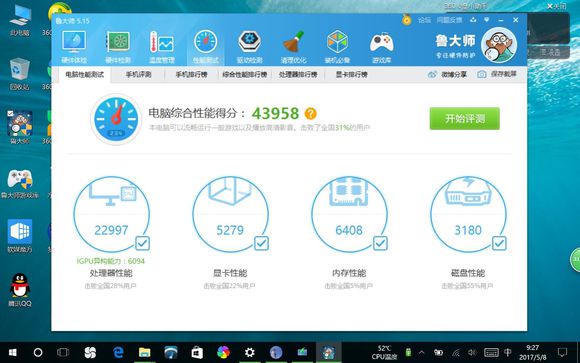The height and width of the screenshot is (363, 580).
Task: Open 清理优化 cleanup broom icon
Action: coord(293,46)
